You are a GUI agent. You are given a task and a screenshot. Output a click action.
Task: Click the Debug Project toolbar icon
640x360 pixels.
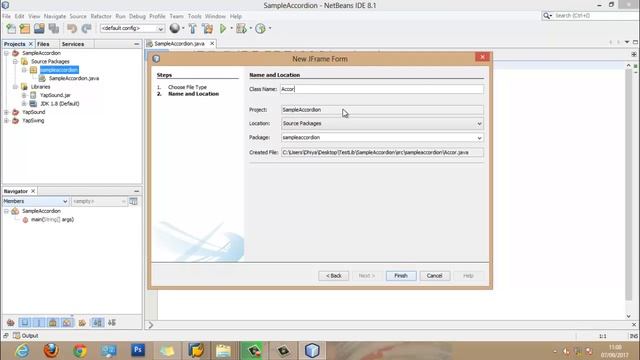[241, 29]
